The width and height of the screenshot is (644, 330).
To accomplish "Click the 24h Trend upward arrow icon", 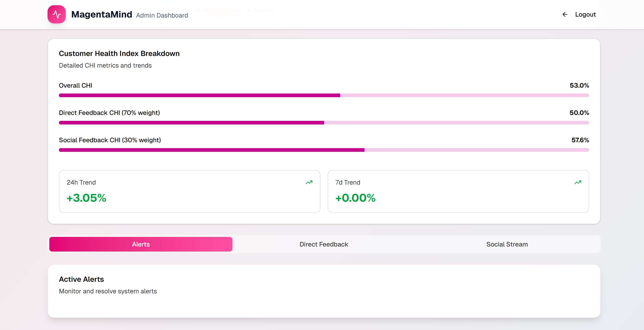I will pos(309,182).
